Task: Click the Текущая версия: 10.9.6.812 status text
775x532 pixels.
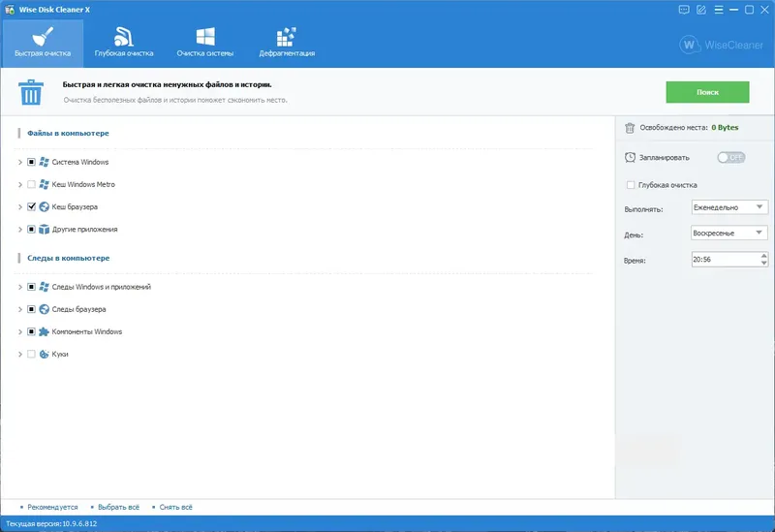Action: [51, 523]
